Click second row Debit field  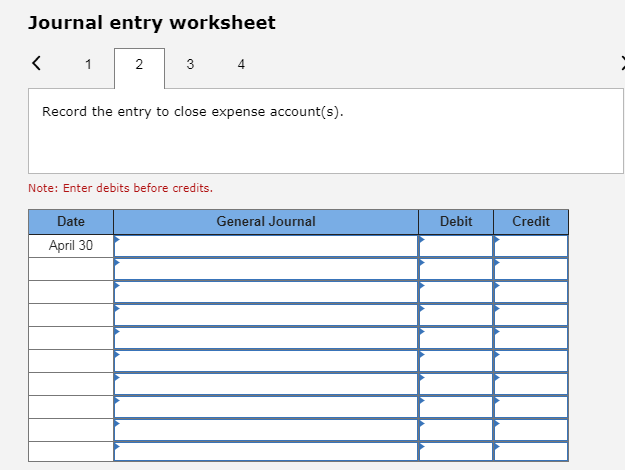pos(456,269)
